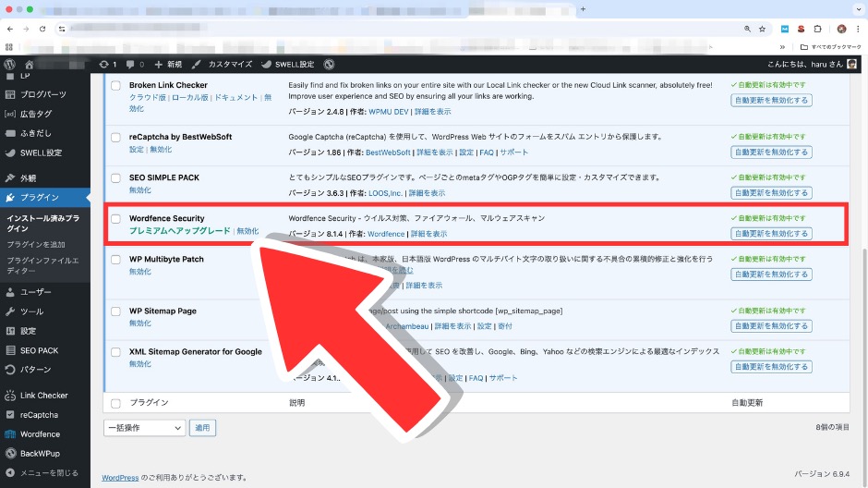
Task: Bookmark page with the star icon
Action: 762,29
